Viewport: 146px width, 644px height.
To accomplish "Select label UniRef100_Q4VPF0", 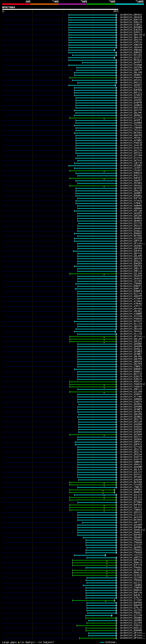I will click(131, 63).
